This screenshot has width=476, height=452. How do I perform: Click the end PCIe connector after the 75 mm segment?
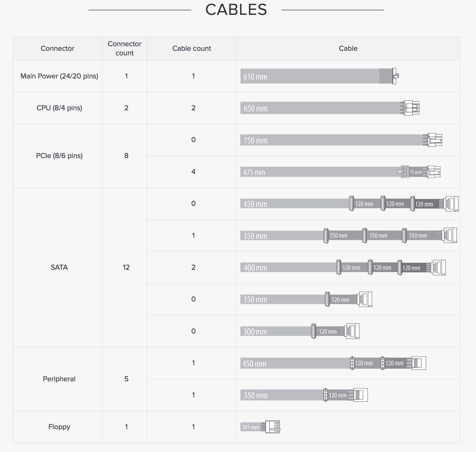(434, 172)
